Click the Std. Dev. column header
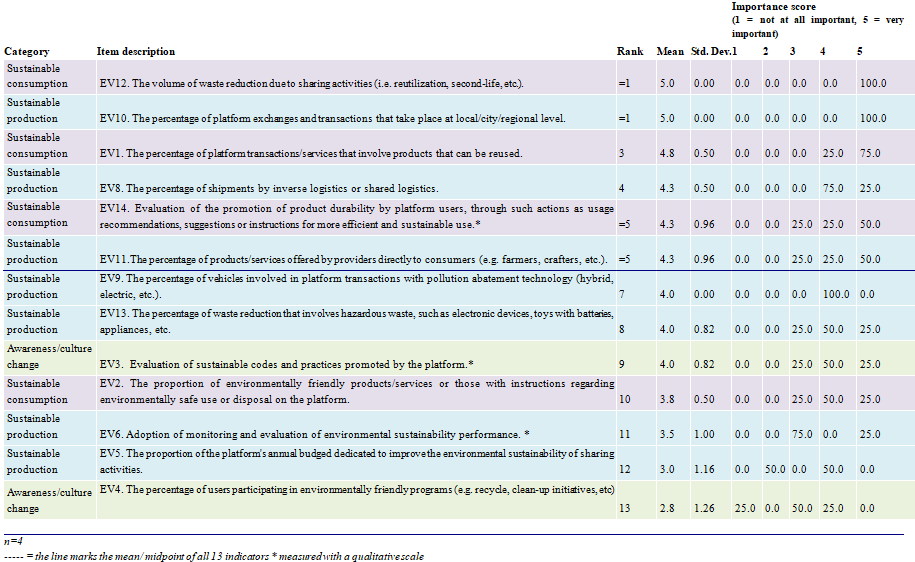 [x=708, y=52]
